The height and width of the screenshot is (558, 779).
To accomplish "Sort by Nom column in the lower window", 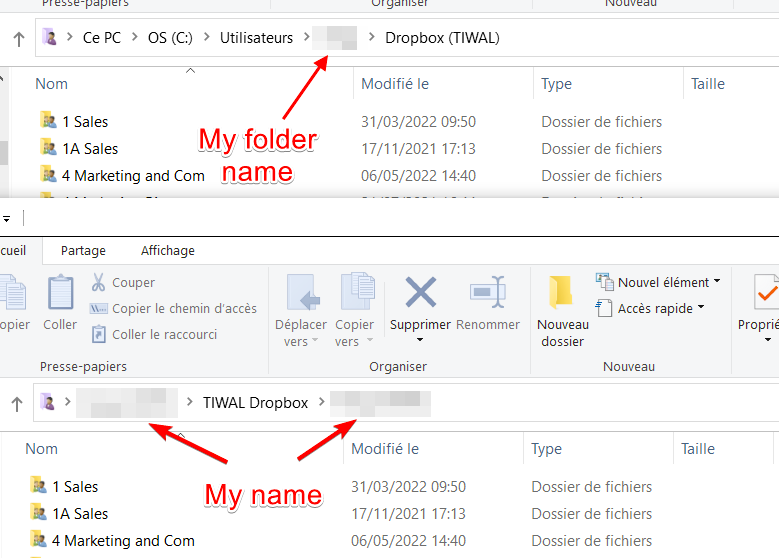I will coord(41,449).
